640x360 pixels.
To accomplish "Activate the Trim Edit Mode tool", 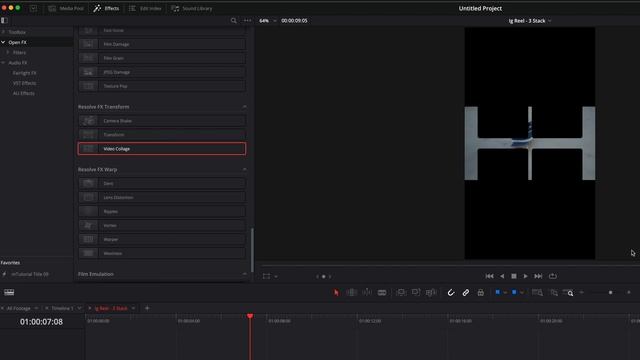I will pyautogui.click(x=351, y=293).
